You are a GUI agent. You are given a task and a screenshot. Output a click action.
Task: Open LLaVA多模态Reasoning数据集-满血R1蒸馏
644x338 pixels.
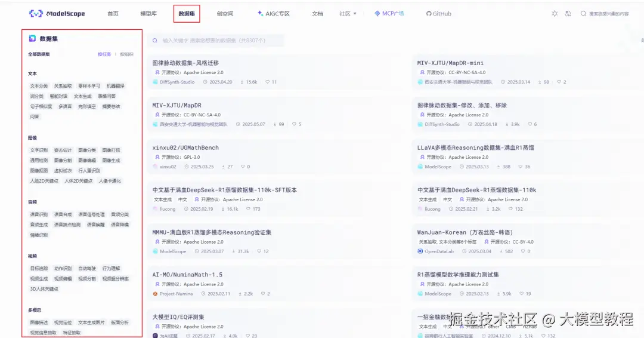click(476, 148)
